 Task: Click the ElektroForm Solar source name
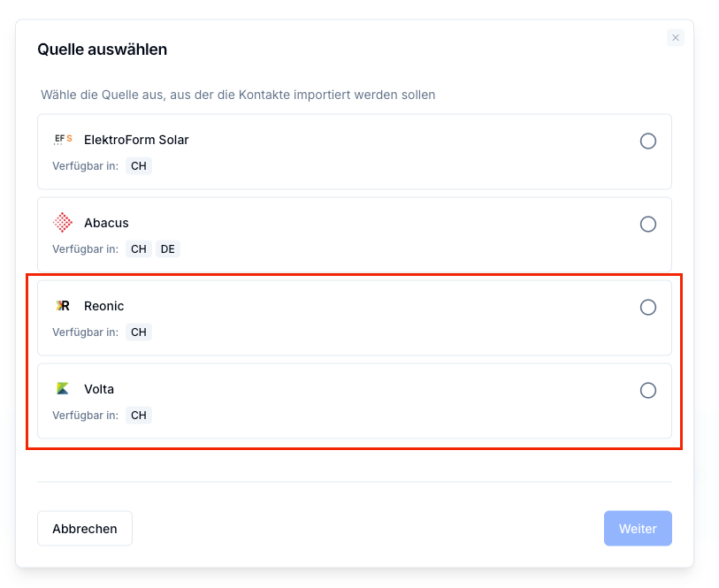[136, 140]
